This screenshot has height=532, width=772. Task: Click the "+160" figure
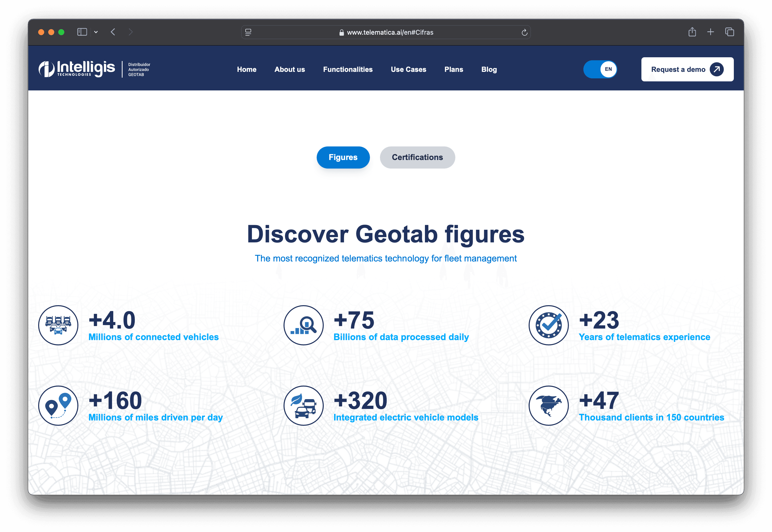[x=115, y=400]
